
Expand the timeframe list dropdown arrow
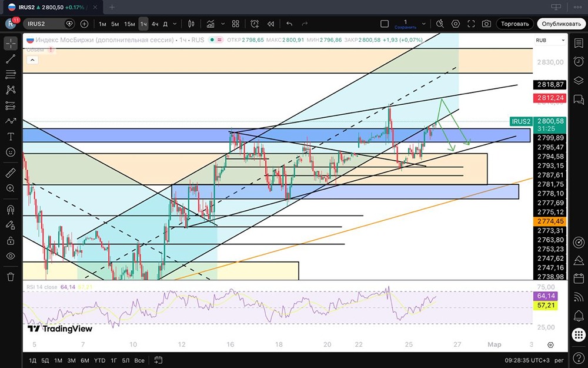pyautogui.click(x=175, y=24)
